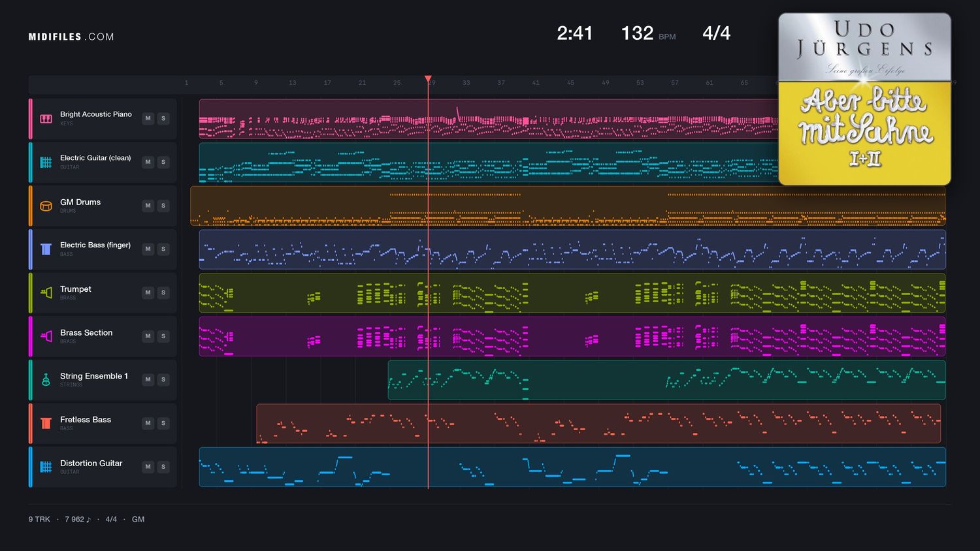Click the Trumpet track horn icon
Image resolution: width=980 pixels, height=551 pixels.
46,292
